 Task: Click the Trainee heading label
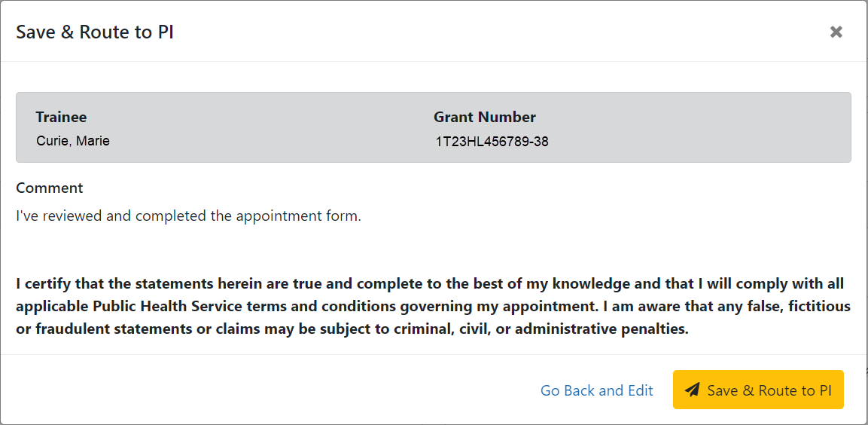tap(62, 118)
